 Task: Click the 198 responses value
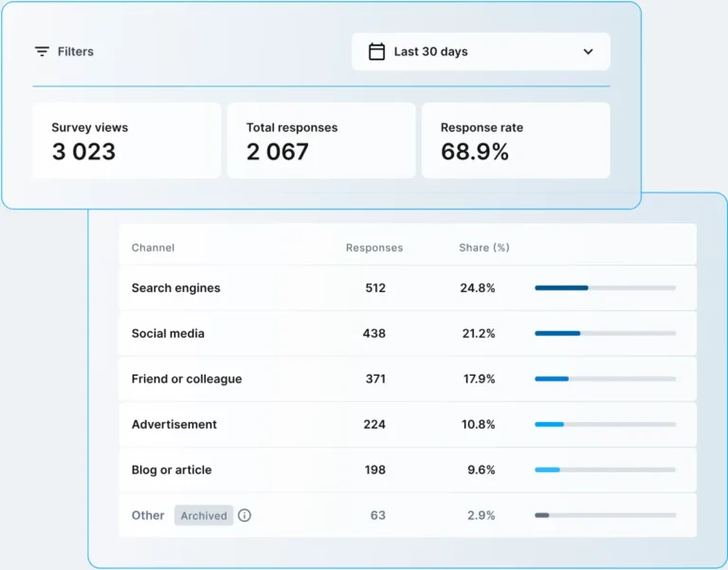click(x=375, y=470)
